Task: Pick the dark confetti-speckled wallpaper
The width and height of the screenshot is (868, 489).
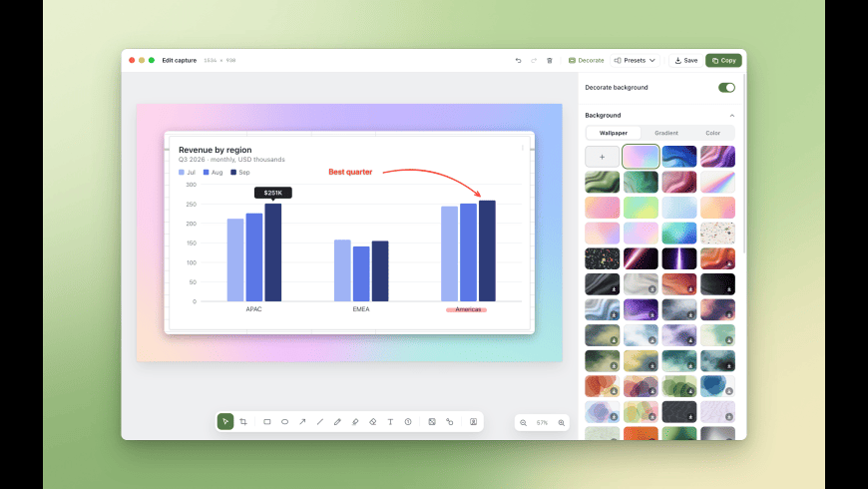Action: click(603, 258)
